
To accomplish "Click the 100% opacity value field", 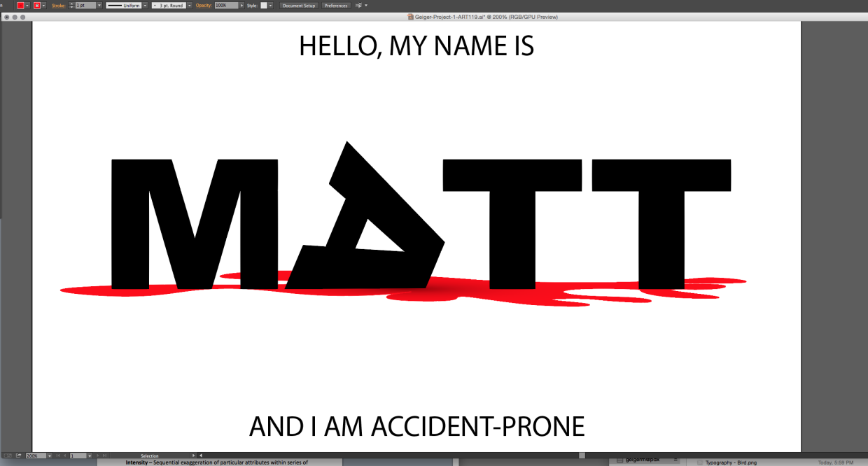I will [x=226, y=6].
